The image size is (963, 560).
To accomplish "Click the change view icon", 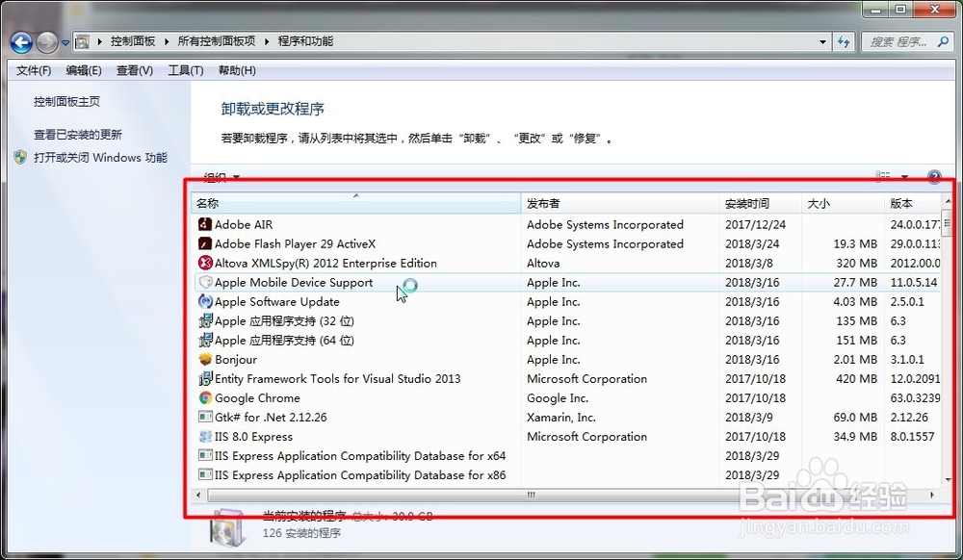I will click(882, 176).
